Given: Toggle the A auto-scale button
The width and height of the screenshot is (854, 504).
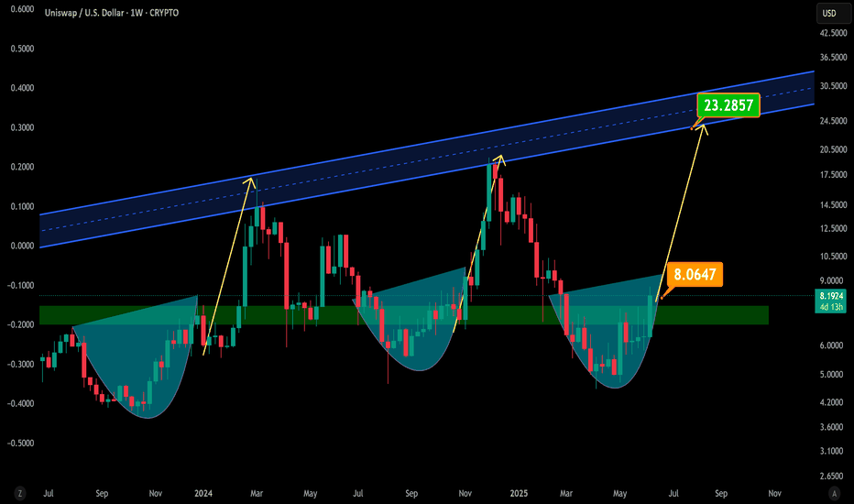Looking at the screenshot, I should pyautogui.click(x=834, y=494).
